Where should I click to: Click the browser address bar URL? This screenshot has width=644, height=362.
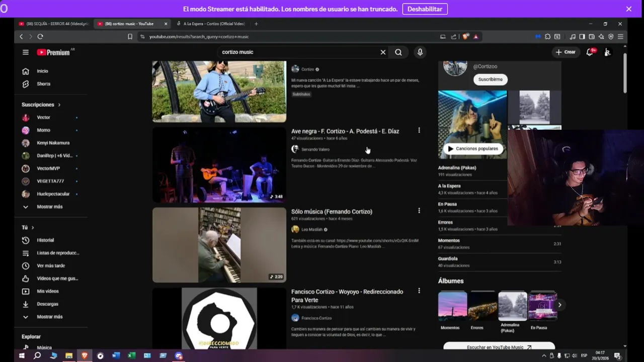(199, 37)
